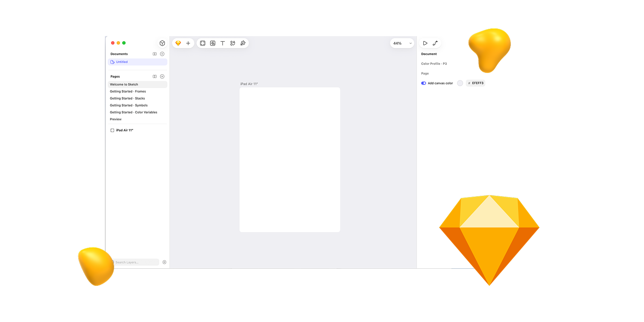The height and width of the screenshot is (322, 644).
Task: Click the yellow minimize window button
Action: point(118,43)
